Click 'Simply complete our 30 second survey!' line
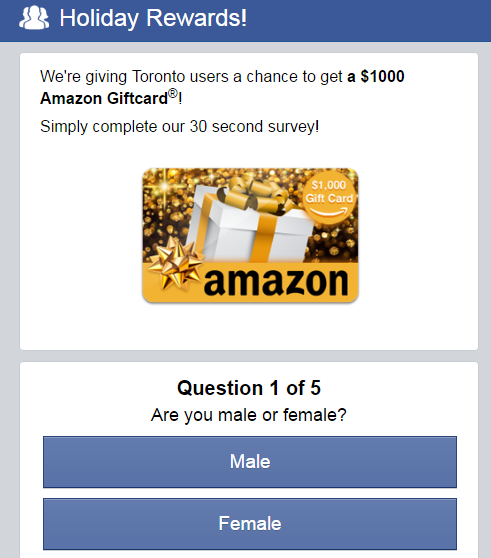491x558 pixels. tap(180, 127)
